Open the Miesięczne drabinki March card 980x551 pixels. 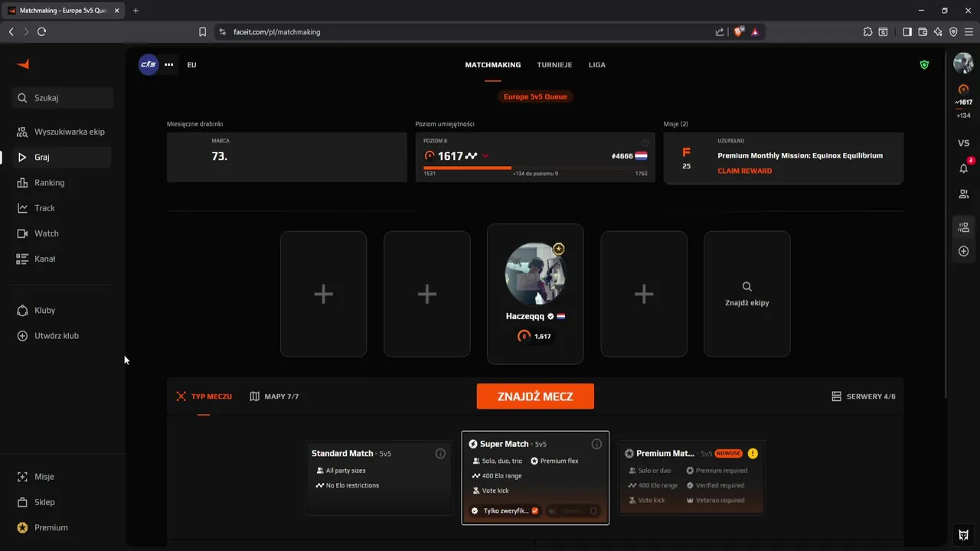click(287, 157)
